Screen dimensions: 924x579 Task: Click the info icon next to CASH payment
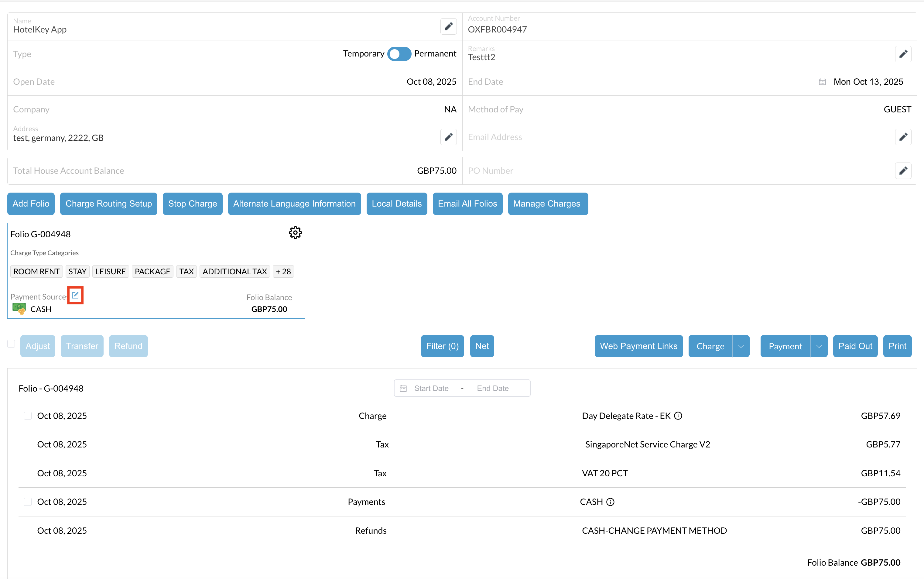point(611,502)
